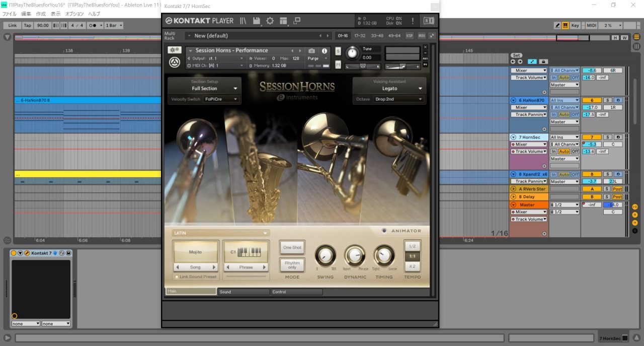The width and height of the screenshot is (644, 346).
Task: Select next song with right arrow
Action: coord(214,267)
